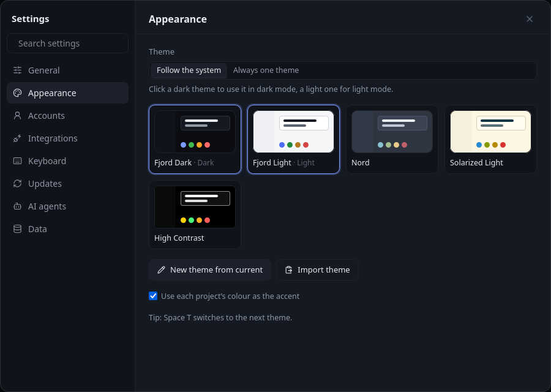The height and width of the screenshot is (392, 551).
Task: Switch to Always one theme mode
Action: point(266,70)
